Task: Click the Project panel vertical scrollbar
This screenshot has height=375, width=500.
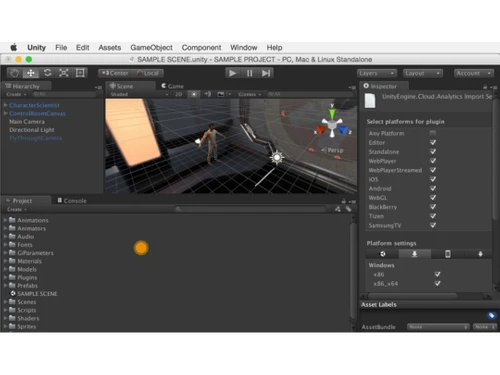Action: point(353,270)
